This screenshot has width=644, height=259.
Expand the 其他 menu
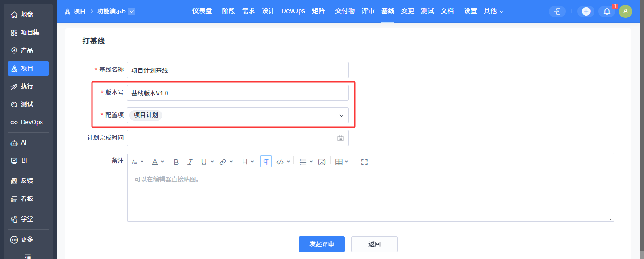pyautogui.click(x=493, y=11)
